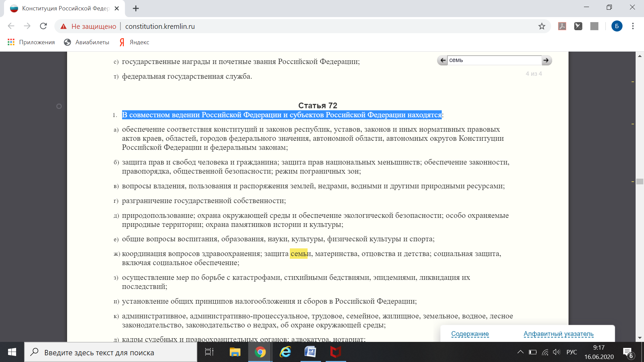Image resolution: width=644 pixels, height=362 pixels.
Task: Open the 'Приложения' apps shortcut
Action: (x=31, y=42)
